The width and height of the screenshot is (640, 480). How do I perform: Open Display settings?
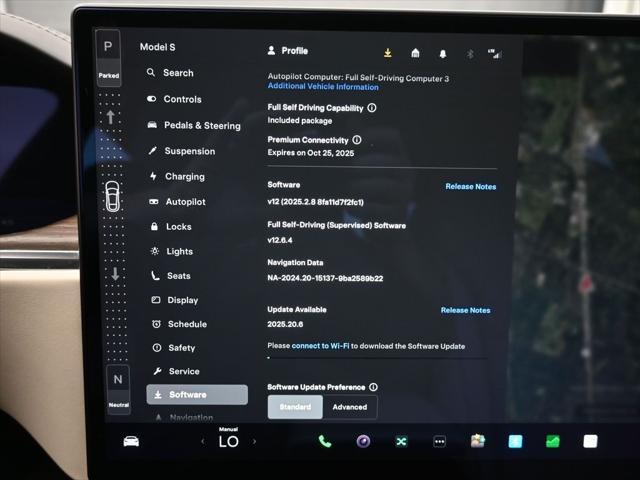175,300
